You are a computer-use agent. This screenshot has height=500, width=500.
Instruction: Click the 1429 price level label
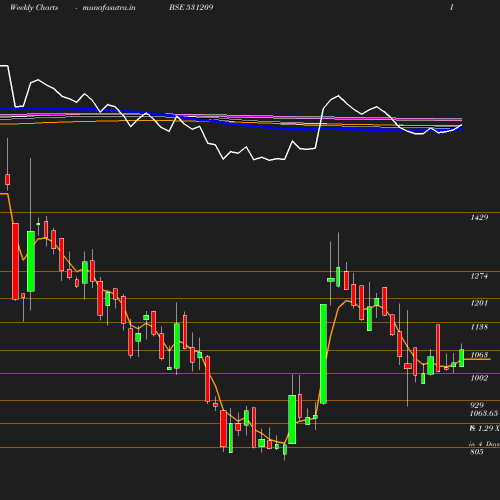(479, 217)
